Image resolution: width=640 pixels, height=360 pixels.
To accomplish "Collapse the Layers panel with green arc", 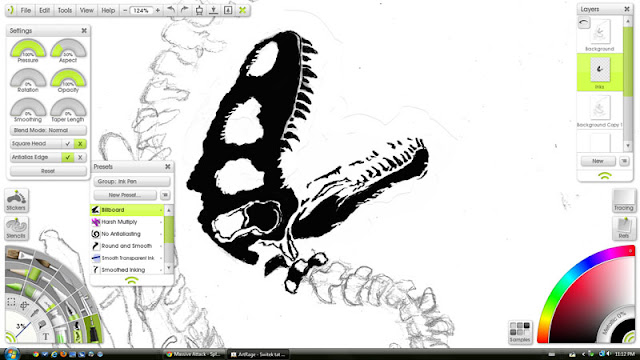I will click(x=605, y=176).
